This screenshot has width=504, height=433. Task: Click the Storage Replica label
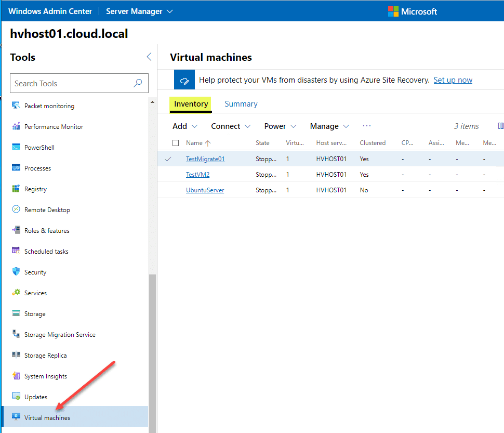46,355
